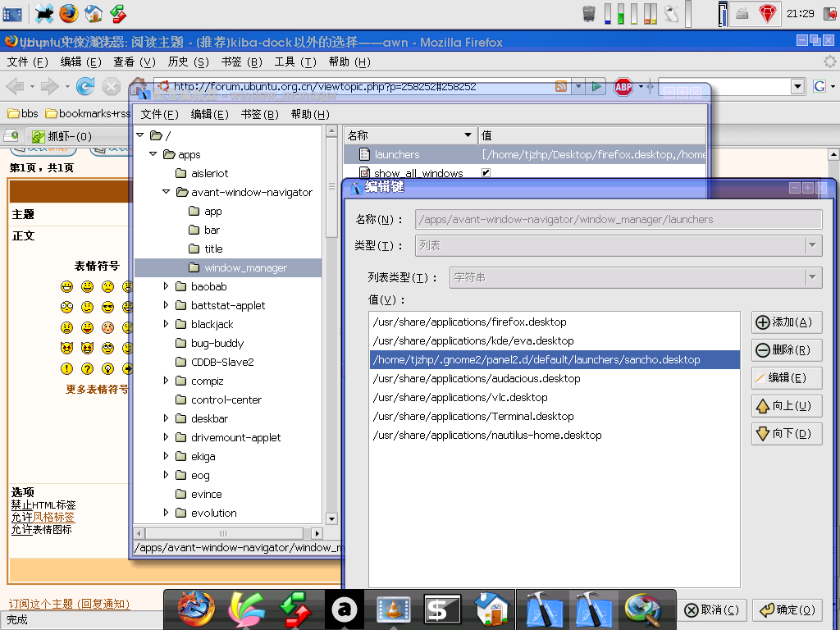Click the Firefox stop loading button
This screenshot has height=630, width=840.
click(111, 86)
